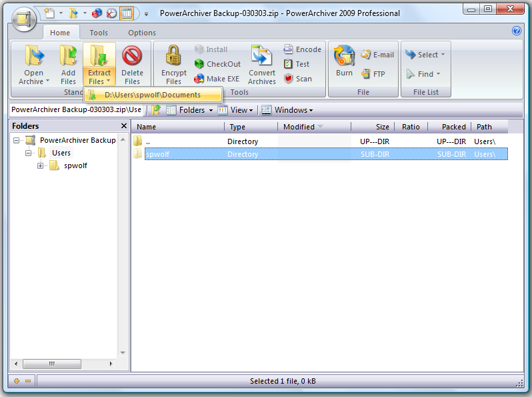The image size is (532, 397).
Task: Click the E-mail button
Action: (377, 55)
